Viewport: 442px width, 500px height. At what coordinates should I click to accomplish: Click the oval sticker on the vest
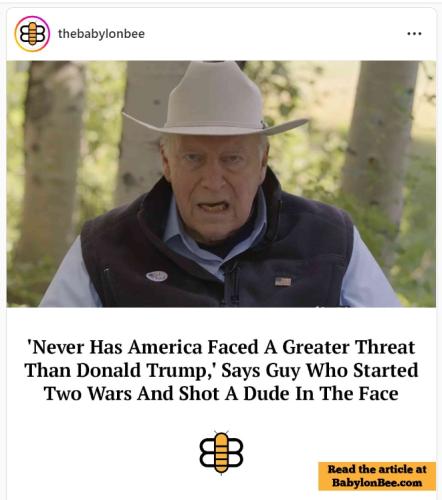tap(157, 276)
